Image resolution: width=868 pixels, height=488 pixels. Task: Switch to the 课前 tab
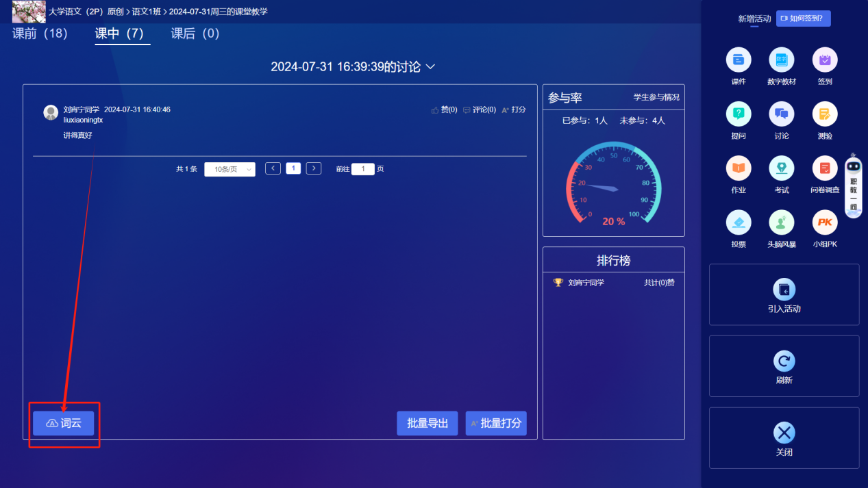pyautogui.click(x=39, y=32)
